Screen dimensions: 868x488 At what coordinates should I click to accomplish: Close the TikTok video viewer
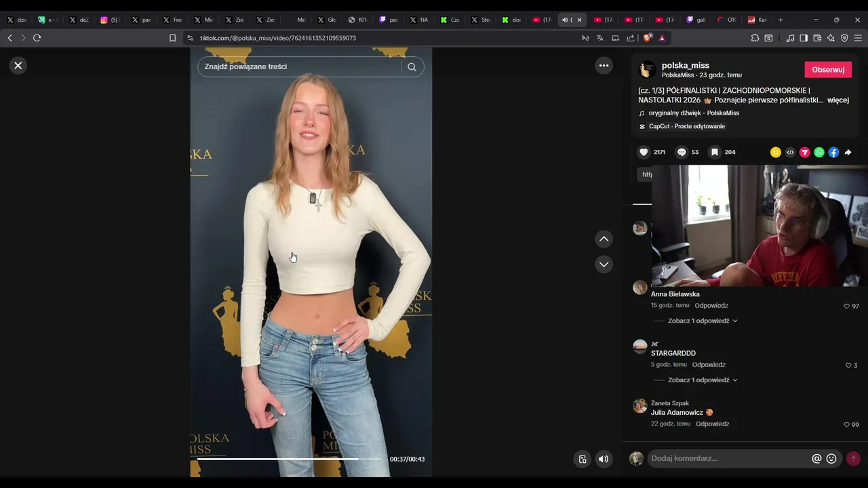(x=18, y=66)
